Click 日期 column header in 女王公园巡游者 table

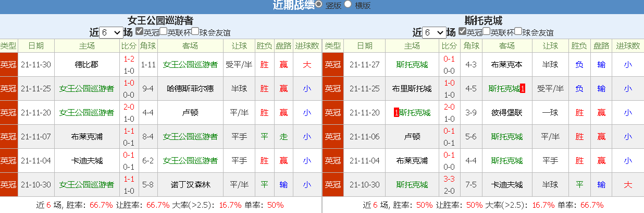point(36,46)
